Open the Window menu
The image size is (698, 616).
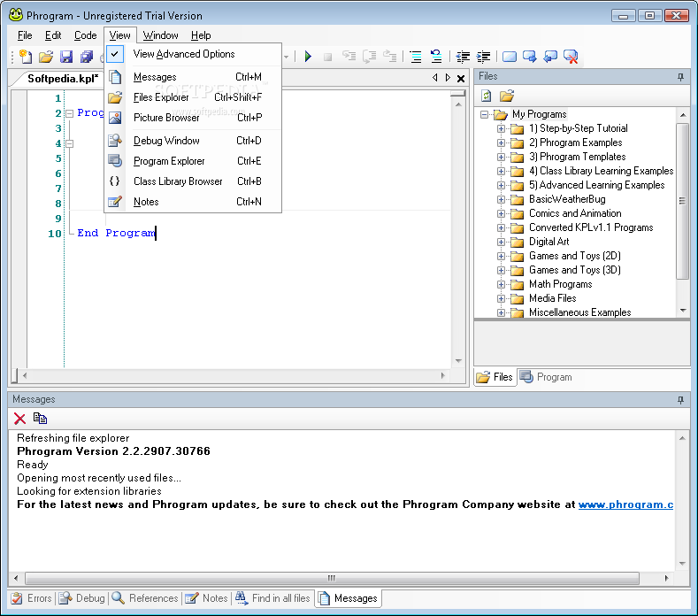(160, 35)
